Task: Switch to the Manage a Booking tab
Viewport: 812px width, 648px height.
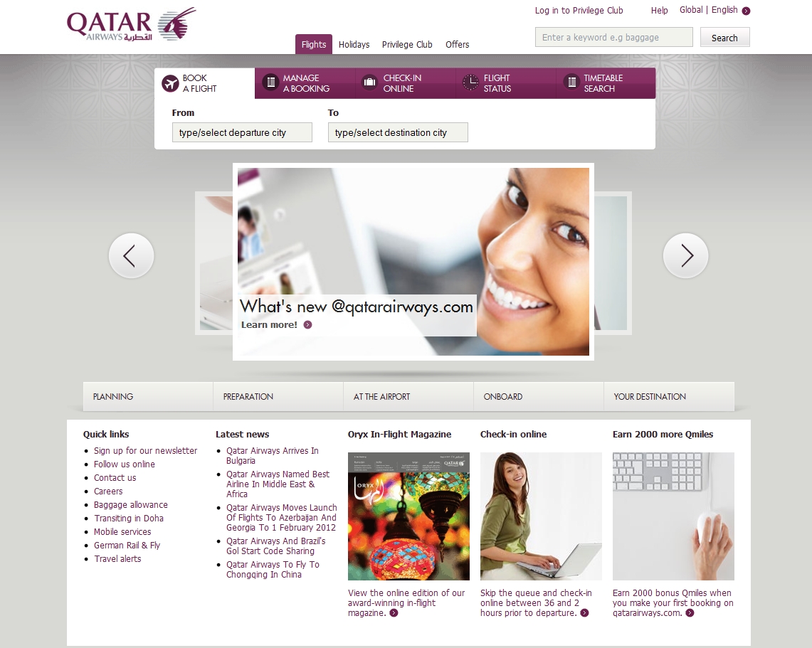Action: coord(305,83)
